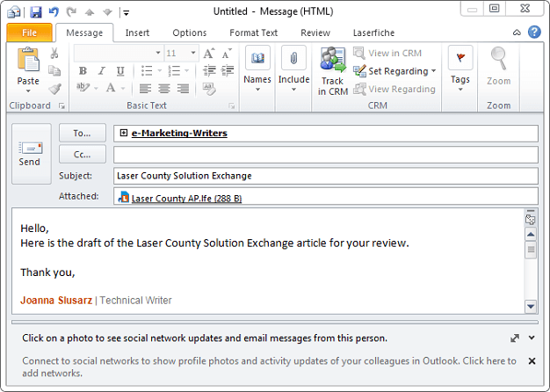Open Clipboard dialog launcher
550x392 pixels.
62,105
